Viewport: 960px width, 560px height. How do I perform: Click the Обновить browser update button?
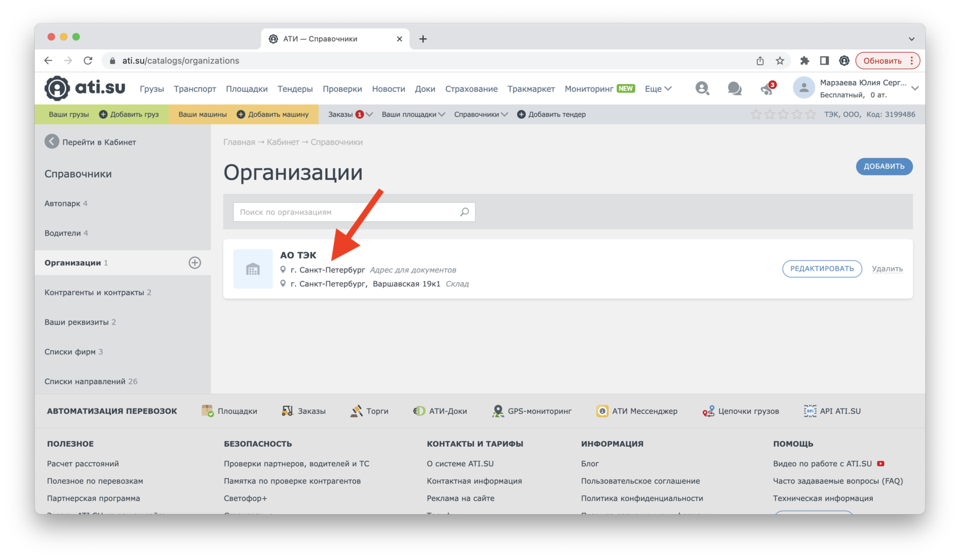(x=887, y=61)
